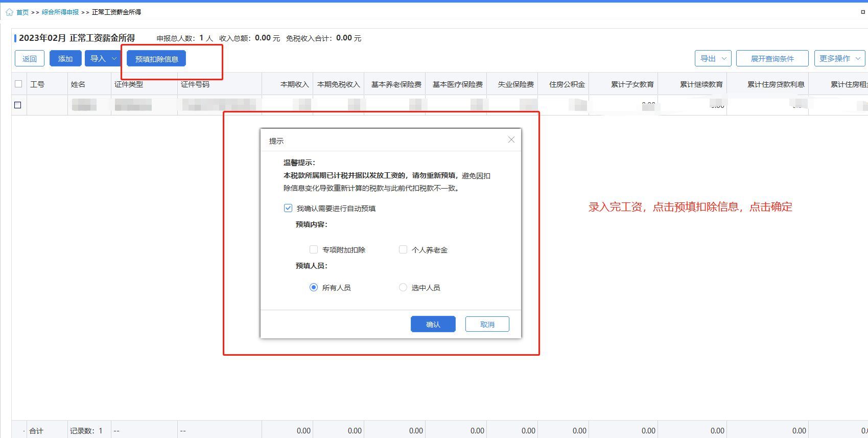Image resolution: width=868 pixels, height=438 pixels.
Task: Uncheck 我确认需要进行自动预填 checkbox
Action: (x=288, y=208)
